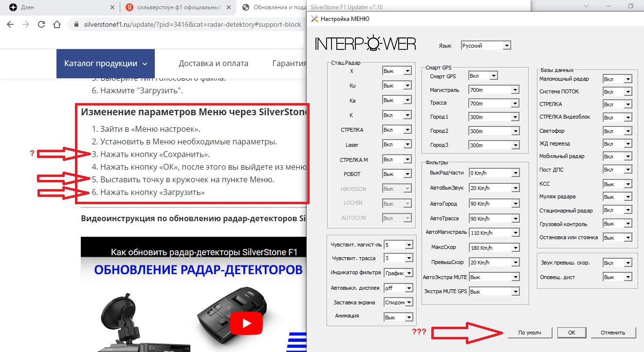644x352 pixels.
Task: Open the Трасса distance dropdown
Action: point(494,104)
